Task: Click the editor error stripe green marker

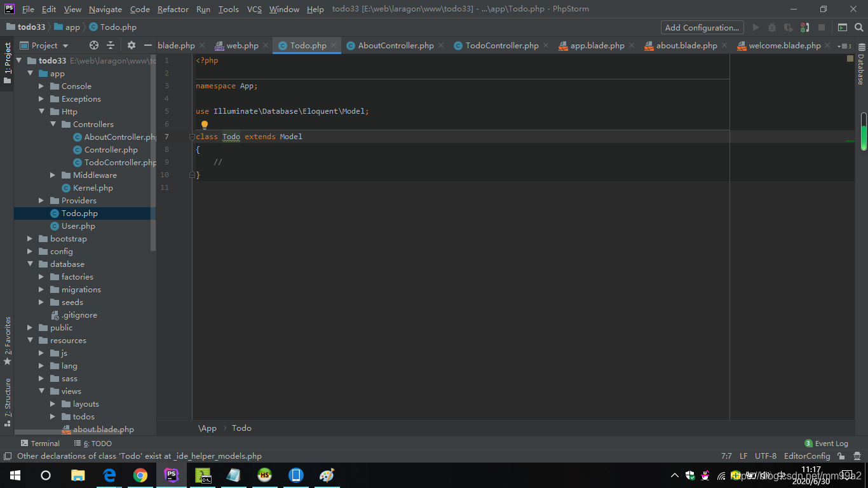Action: [x=850, y=142]
